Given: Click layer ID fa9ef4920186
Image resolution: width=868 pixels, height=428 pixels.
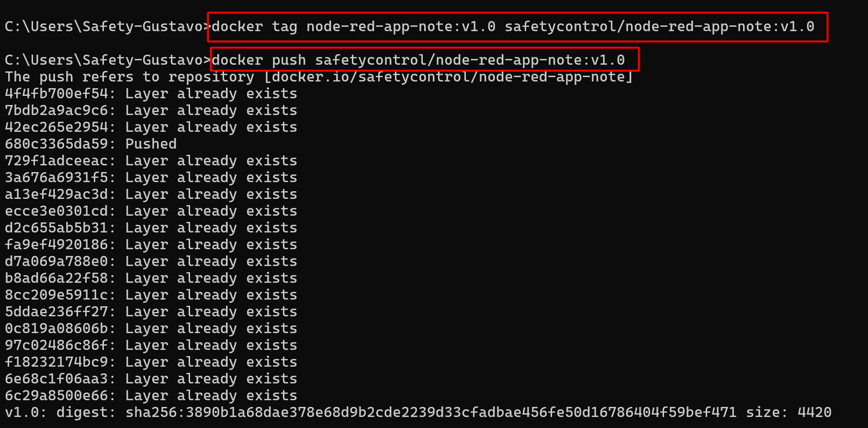Looking at the screenshot, I should tap(56, 244).
